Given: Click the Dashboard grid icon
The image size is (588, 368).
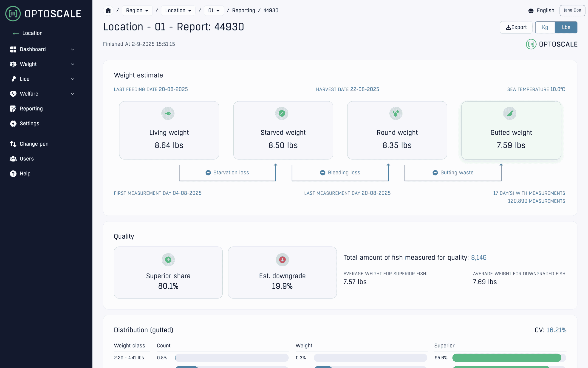Looking at the screenshot, I should pyautogui.click(x=13, y=49).
